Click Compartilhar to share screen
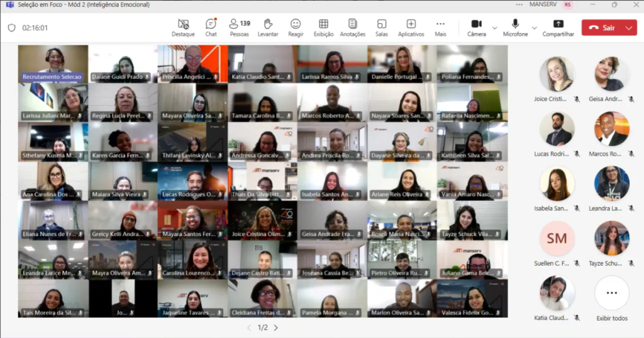This screenshot has height=338, width=644. [558, 28]
